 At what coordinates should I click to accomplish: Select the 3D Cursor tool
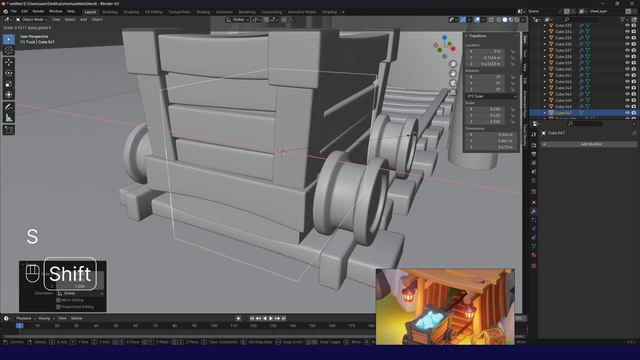point(9,51)
